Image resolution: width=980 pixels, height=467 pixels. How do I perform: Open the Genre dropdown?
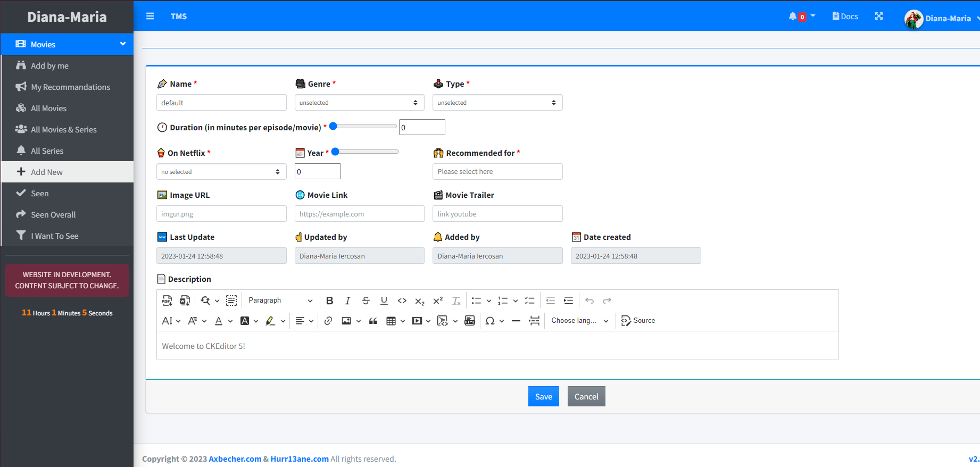pos(359,103)
